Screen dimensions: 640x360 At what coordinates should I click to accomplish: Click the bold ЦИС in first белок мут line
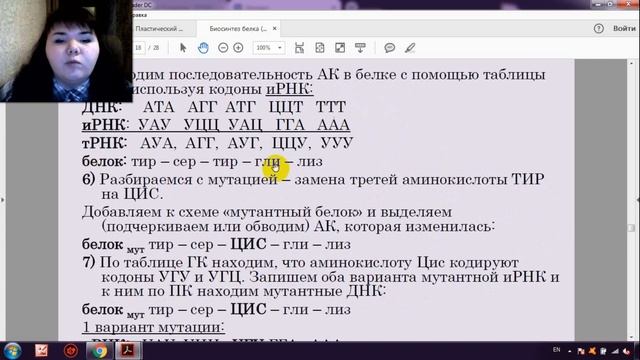point(249,244)
